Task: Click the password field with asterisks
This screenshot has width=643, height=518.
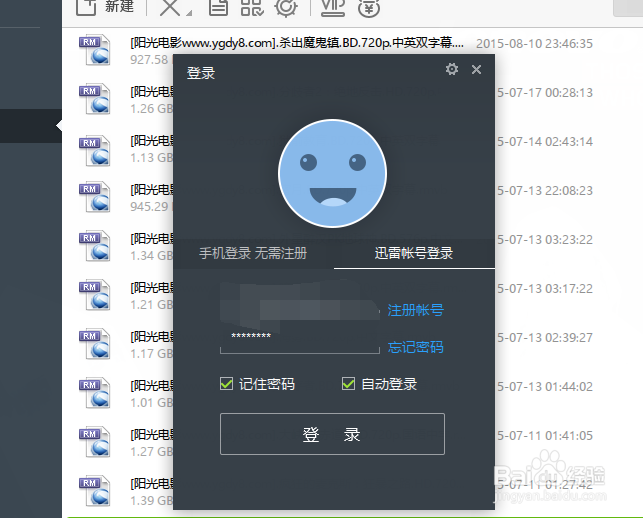Action: [x=300, y=342]
